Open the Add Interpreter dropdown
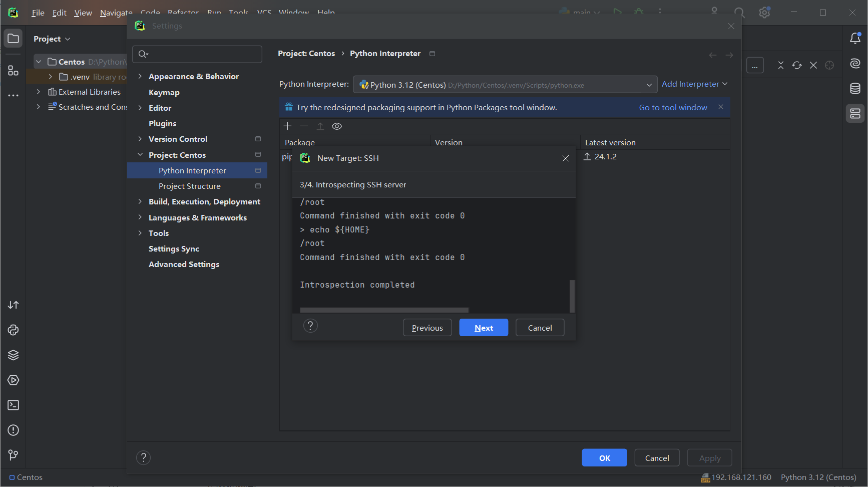The height and width of the screenshot is (487, 868). pos(694,84)
